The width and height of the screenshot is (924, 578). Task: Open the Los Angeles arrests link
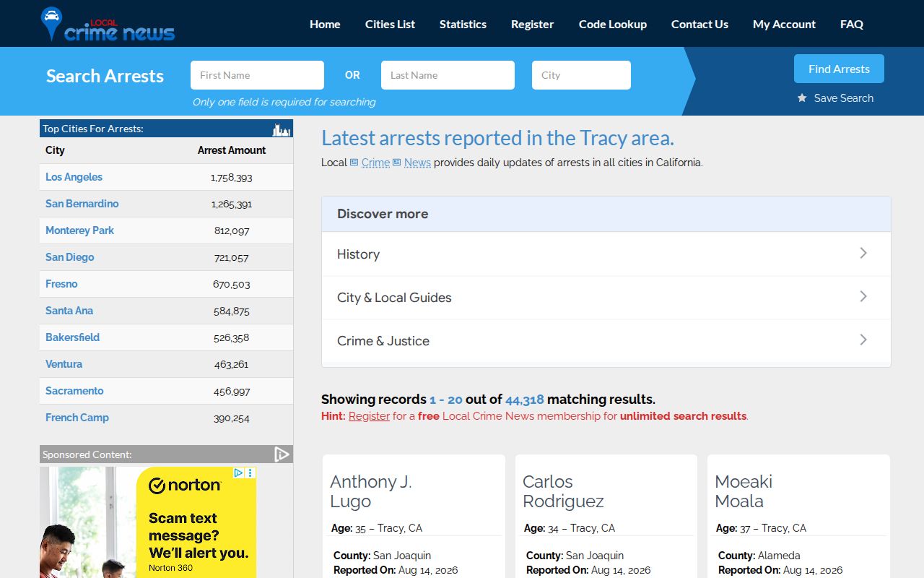pyautogui.click(x=74, y=177)
